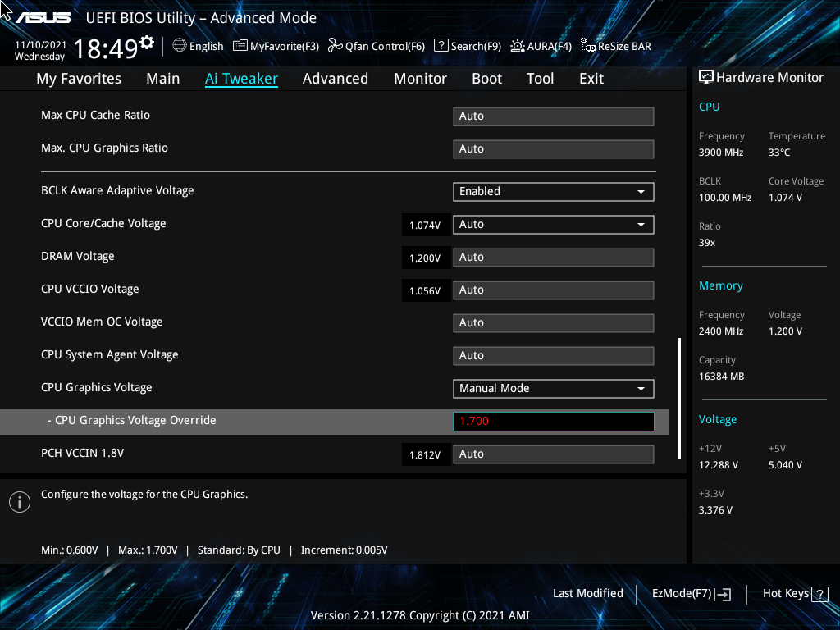Click the globe language icon

180,46
